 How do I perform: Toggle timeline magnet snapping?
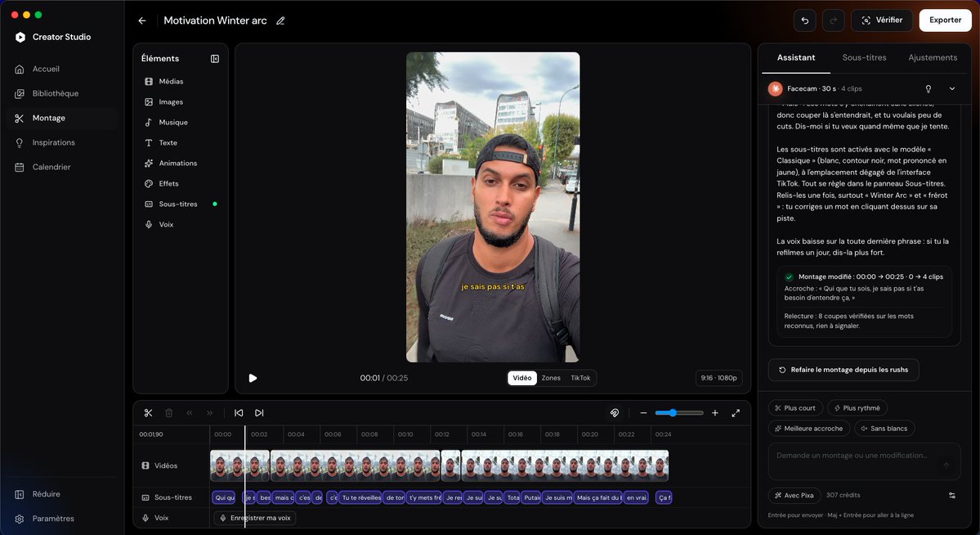click(615, 413)
